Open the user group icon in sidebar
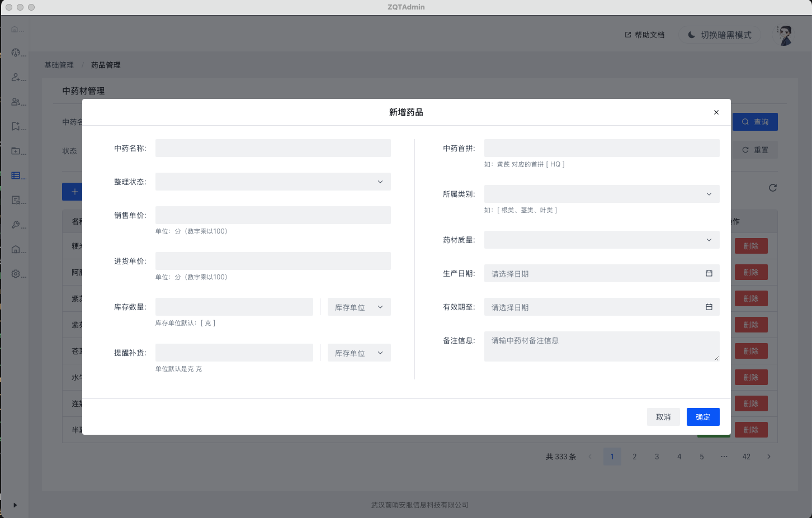Viewport: 812px width, 518px height. coord(16,102)
